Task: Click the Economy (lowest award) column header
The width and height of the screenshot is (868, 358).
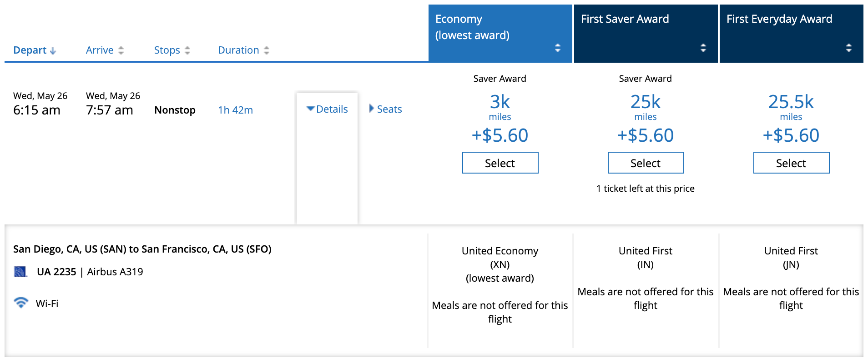Action: (472, 27)
